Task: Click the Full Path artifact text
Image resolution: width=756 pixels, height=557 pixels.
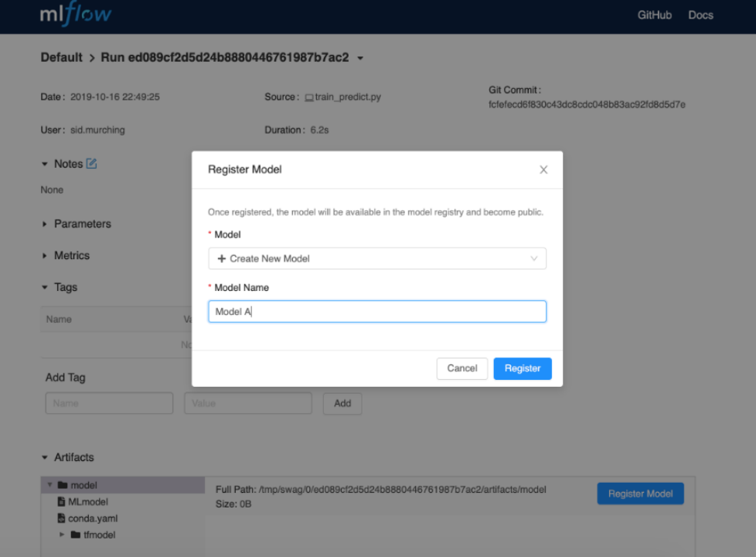Action: pos(381,490)
